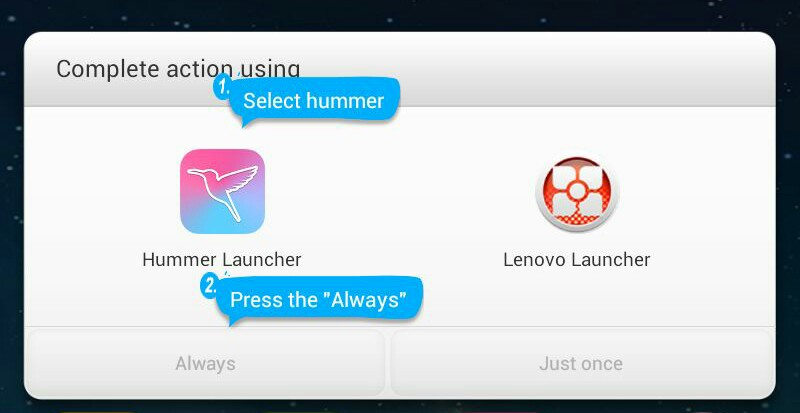
Task: Click the "Complete action using" dialog title
Action: 178,69
